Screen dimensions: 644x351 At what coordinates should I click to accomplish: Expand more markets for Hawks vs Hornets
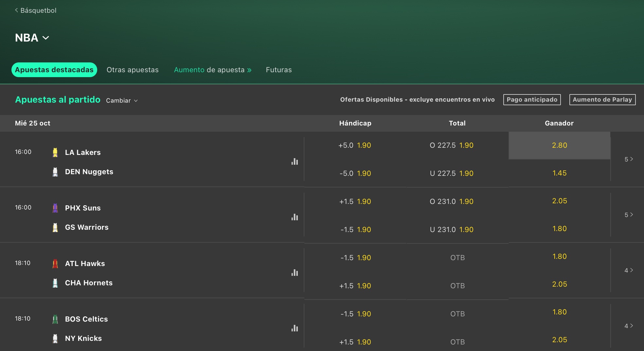point(629,271)
